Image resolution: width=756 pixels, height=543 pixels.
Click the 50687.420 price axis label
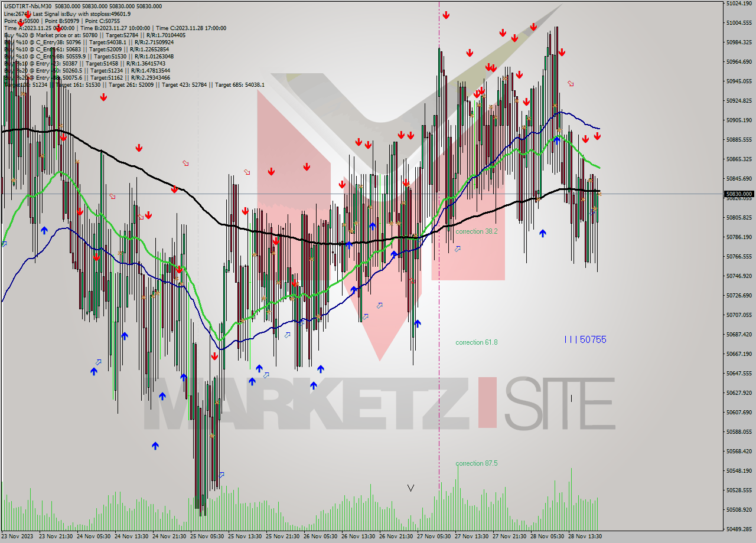739,334
